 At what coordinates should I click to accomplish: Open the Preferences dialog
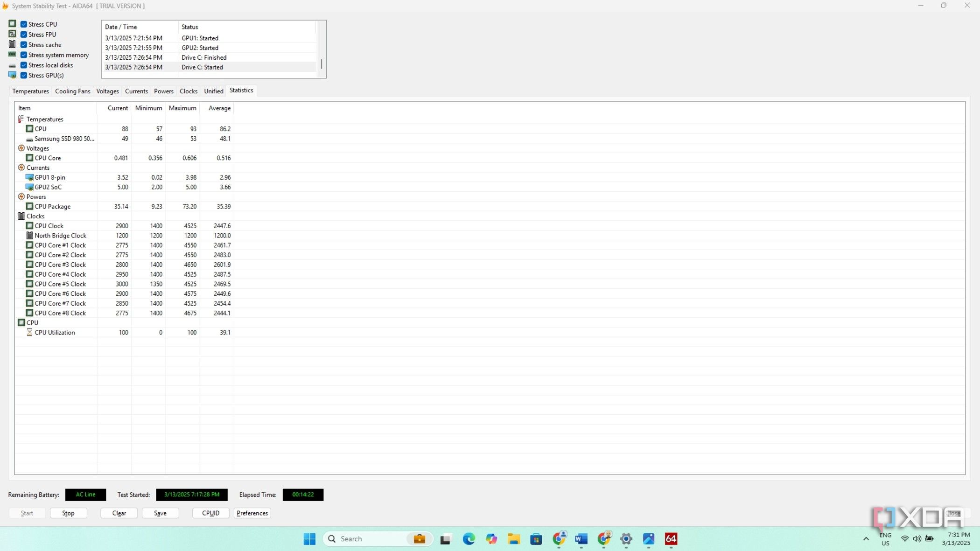[252, 513]
